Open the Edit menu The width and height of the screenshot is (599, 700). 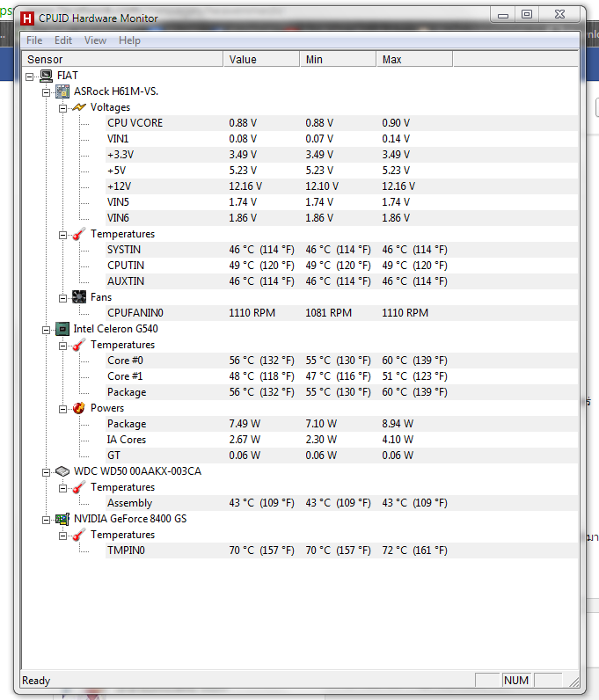[63, 40]
